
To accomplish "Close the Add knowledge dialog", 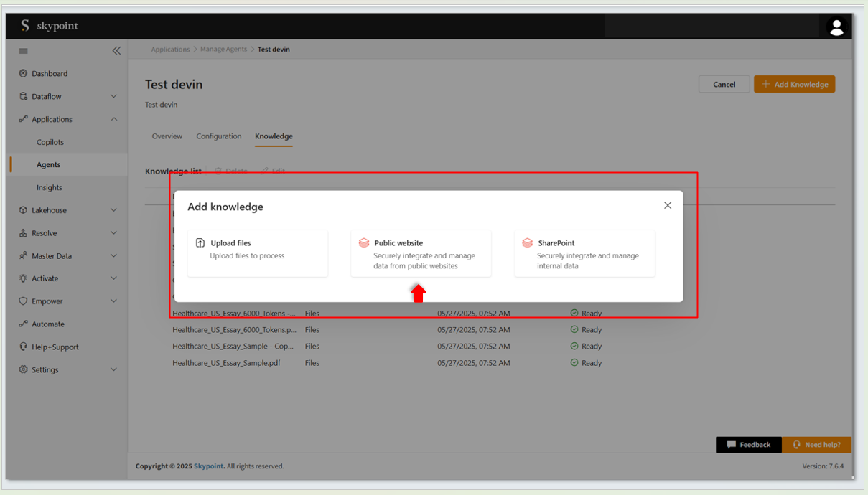I will pyautogui.click(x=668, y=205).
